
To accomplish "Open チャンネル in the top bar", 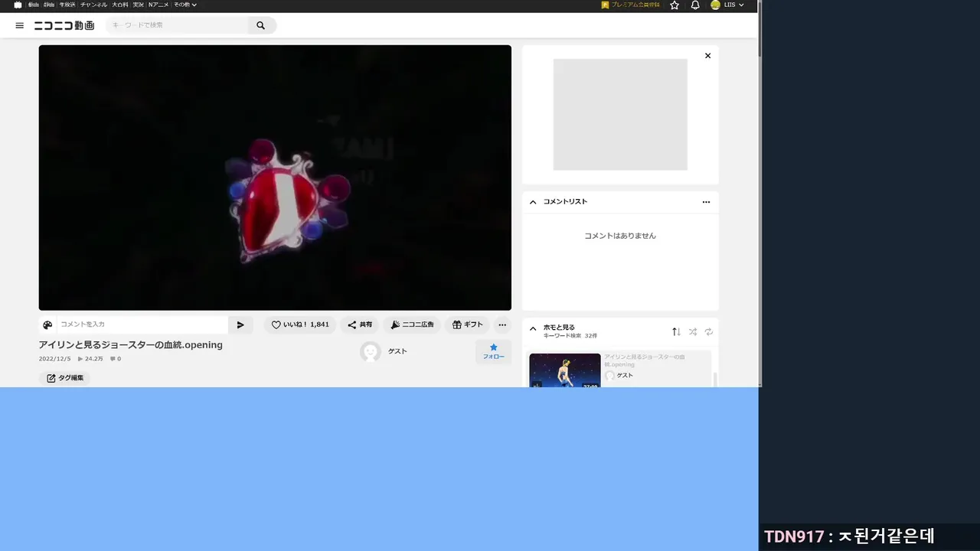I will pos(93,5).
